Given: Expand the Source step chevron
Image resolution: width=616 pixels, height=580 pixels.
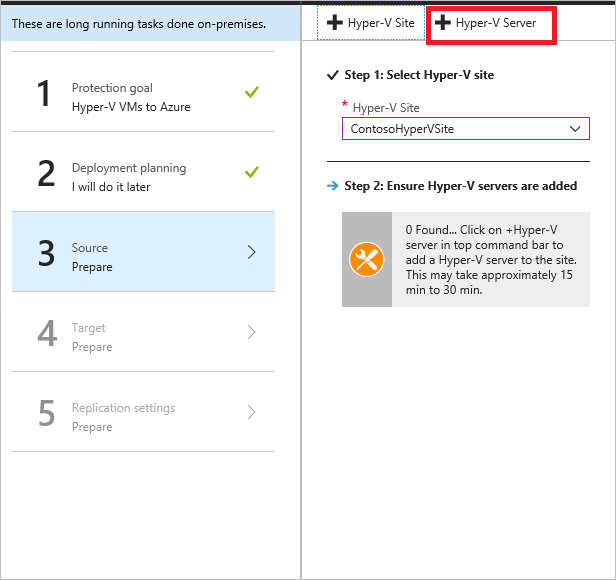Looking at the screenshot, I should [x=251, y=252].
